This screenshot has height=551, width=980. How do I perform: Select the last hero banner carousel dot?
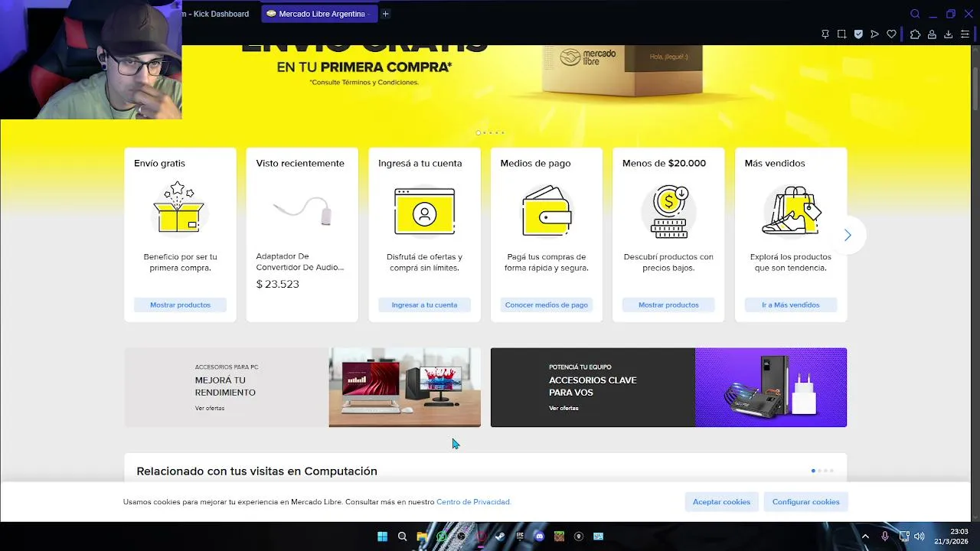503,132
